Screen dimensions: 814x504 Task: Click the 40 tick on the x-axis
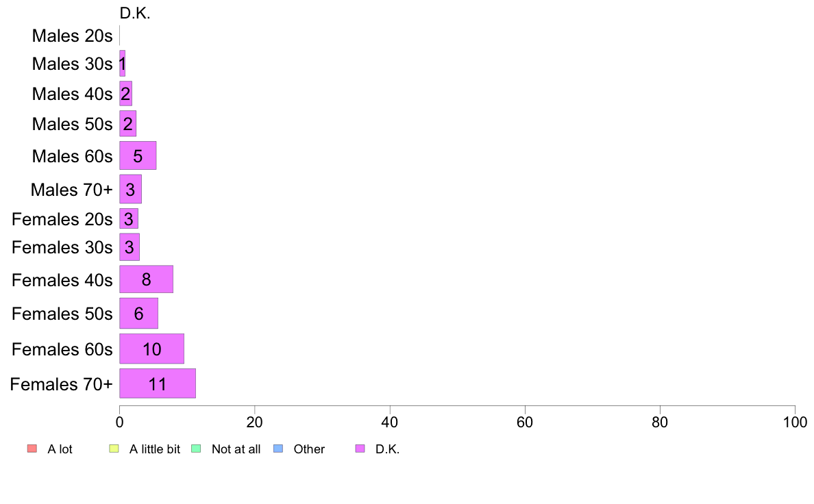pos(390,422)
